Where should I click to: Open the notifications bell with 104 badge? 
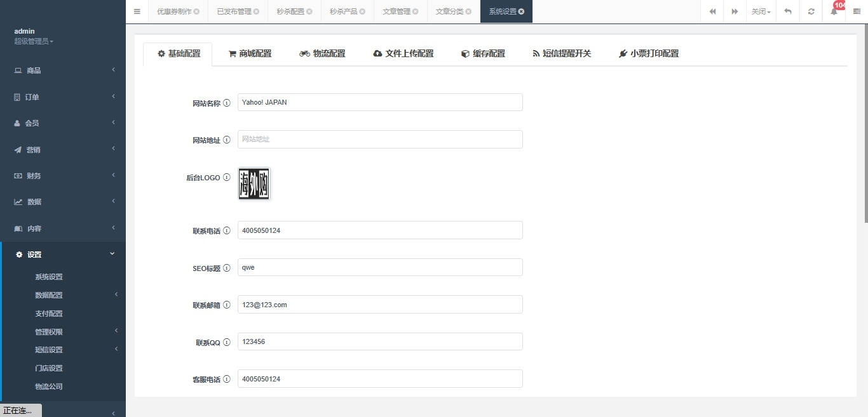(x=834, y=11)
